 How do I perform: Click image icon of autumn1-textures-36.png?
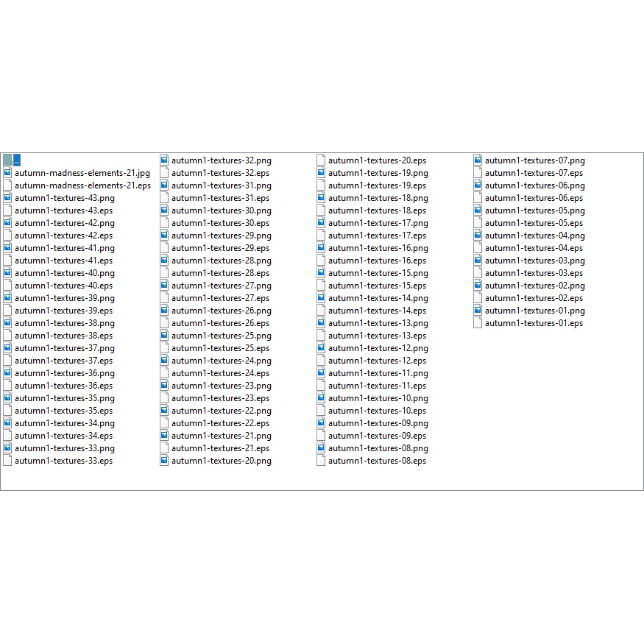[7, 373]
